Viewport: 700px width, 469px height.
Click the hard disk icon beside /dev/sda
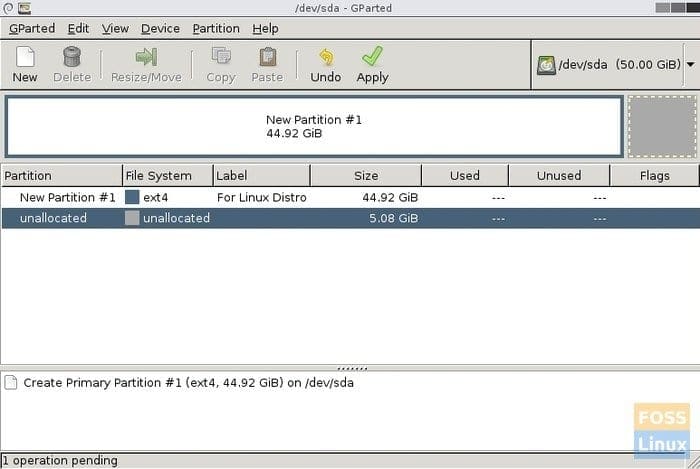click(546, 65)
